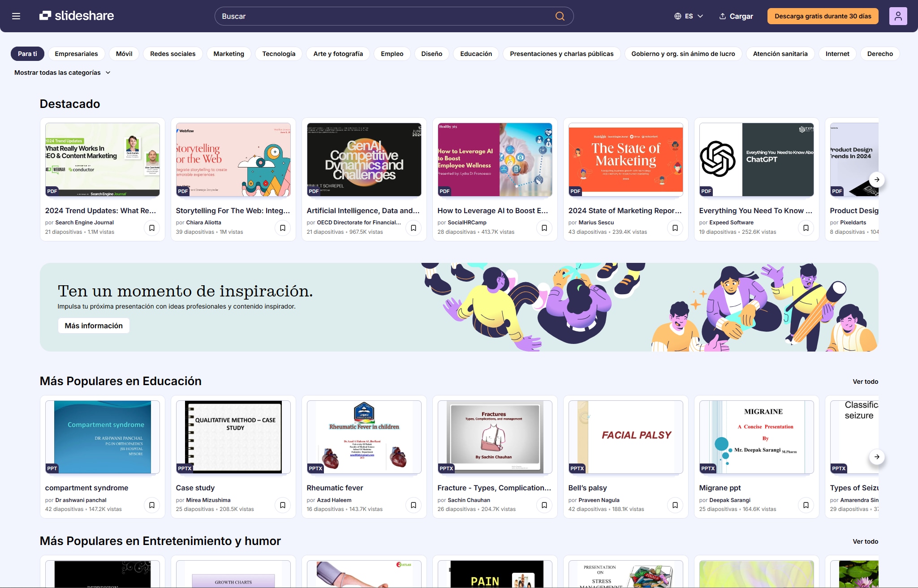Click Descarga gratis durante 30 días

tap(823, 16)
